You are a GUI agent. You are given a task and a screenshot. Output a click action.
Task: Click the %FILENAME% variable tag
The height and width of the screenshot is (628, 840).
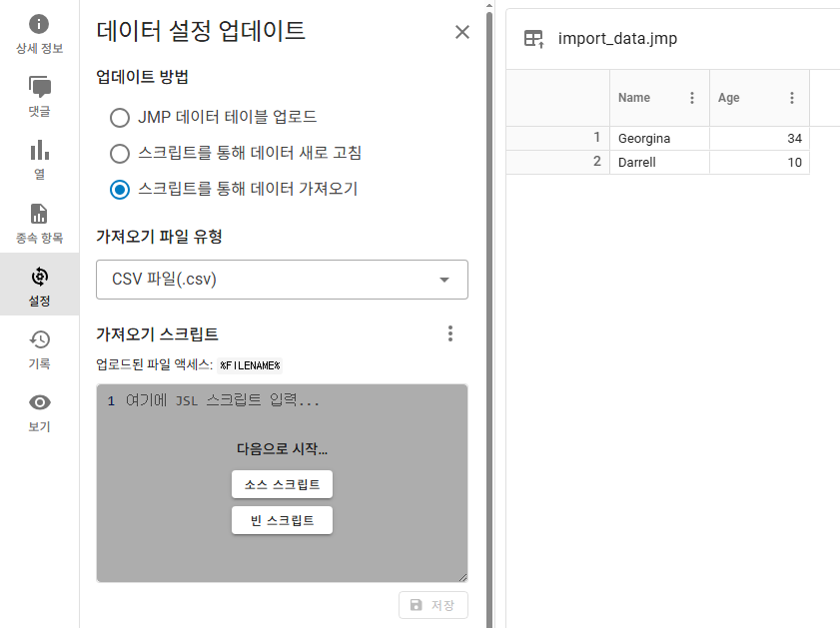(x=250, y=365)
